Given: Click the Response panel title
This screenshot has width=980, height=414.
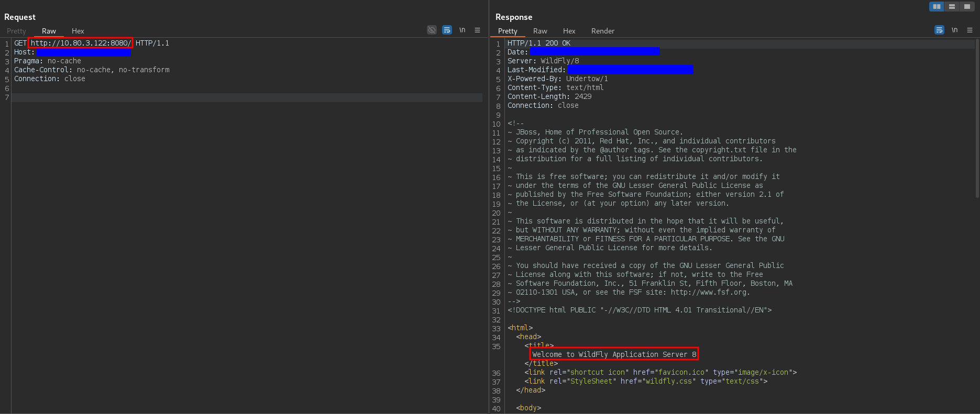Looking at the screenshot, I should [514, 17].
